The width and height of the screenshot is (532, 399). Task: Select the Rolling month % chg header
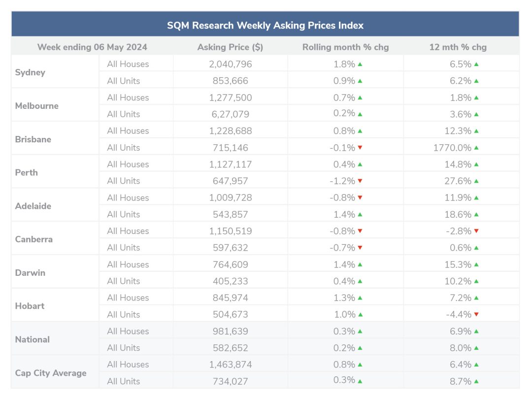pos(345,47)
